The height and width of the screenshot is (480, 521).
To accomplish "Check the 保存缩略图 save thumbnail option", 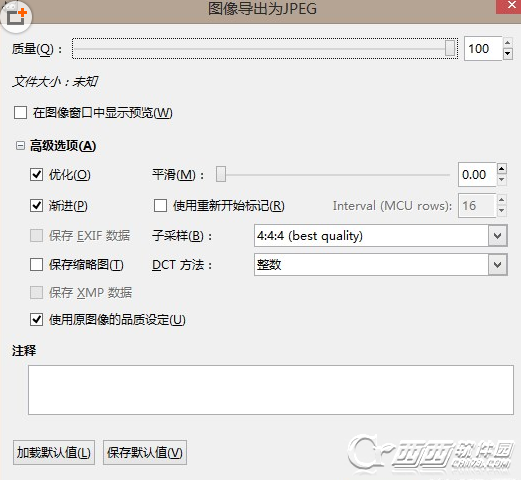I will [36, 265].
